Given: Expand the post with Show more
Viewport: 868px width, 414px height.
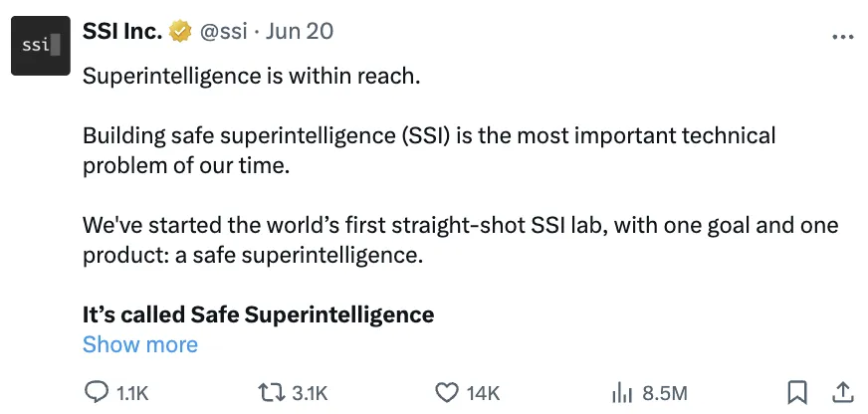Looking at the screenshot, I should [140, 344].
